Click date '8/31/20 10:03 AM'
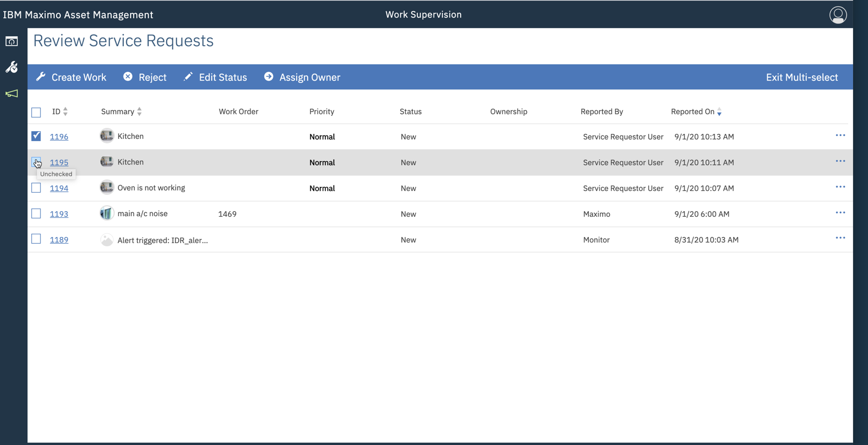Image resolution: width=868 pixels, height=445 pixels. (x=706, y=240)
